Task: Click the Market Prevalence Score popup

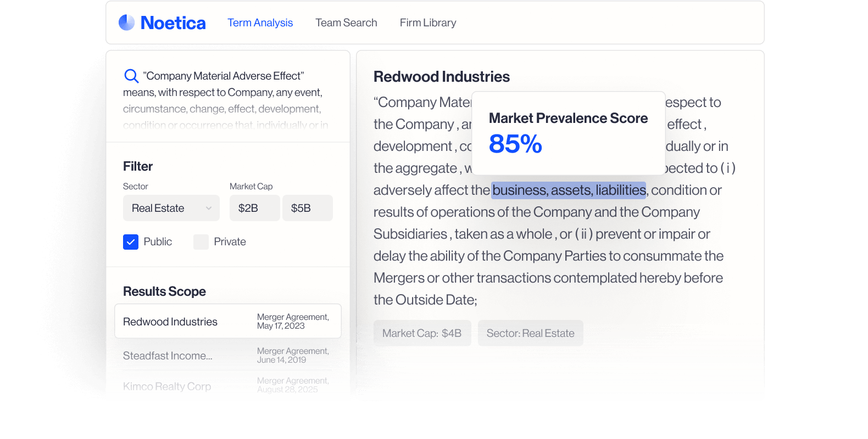Action: [568, 133]
